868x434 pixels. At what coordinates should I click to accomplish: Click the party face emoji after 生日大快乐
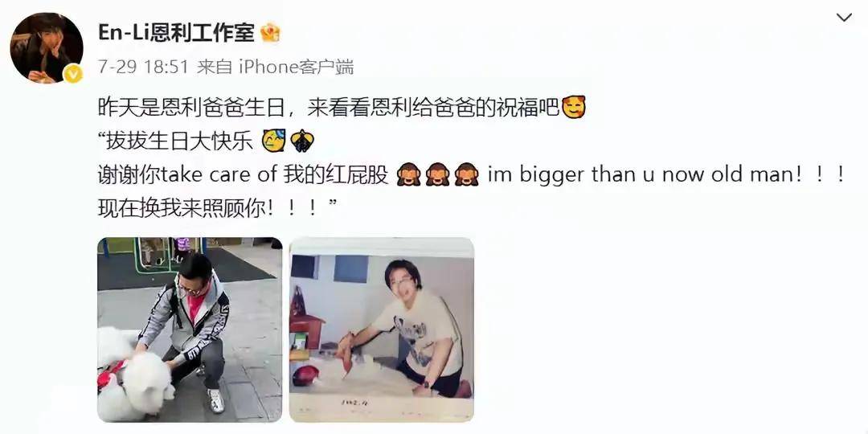[x=274, y=141]
